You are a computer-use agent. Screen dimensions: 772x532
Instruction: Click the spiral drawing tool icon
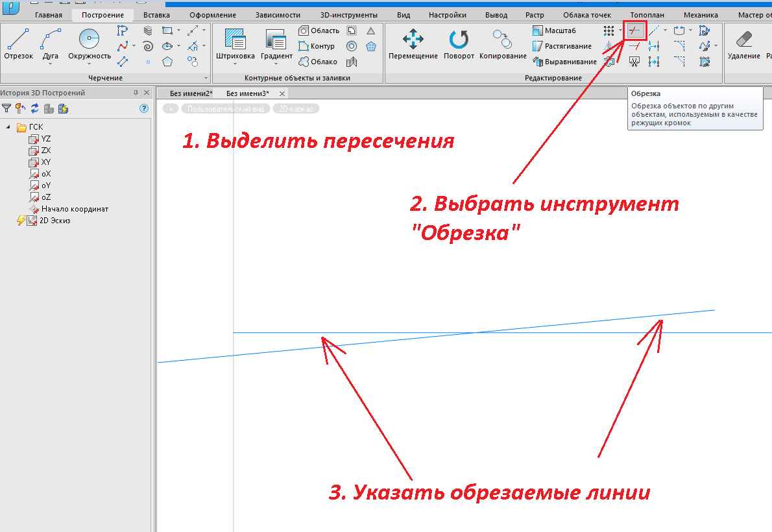point(148,46)
